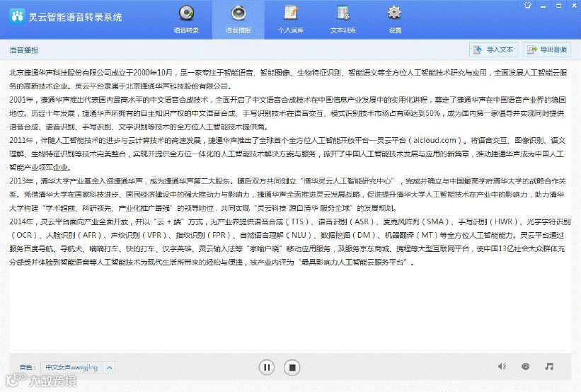This screenshot has width=581, height=392.
Task: Open the 语音转录 tab
Action: [x=186, y=19]
